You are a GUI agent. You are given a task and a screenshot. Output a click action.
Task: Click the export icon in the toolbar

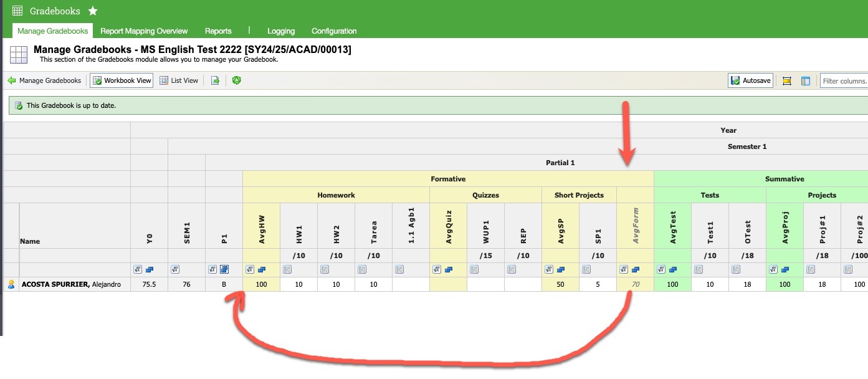pos(215,80)
